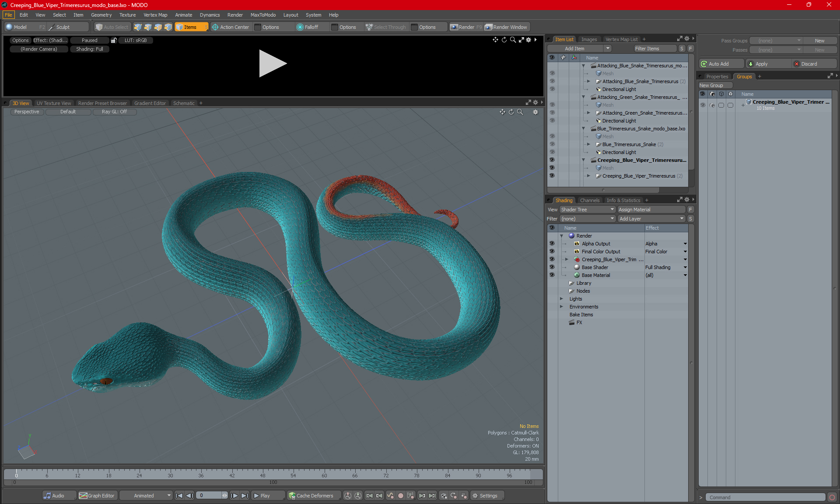Switch to Schematic tab
Image resolution: width=840 pixels, height=504 pixels.
pyautogui.click(x=184, y=103)
